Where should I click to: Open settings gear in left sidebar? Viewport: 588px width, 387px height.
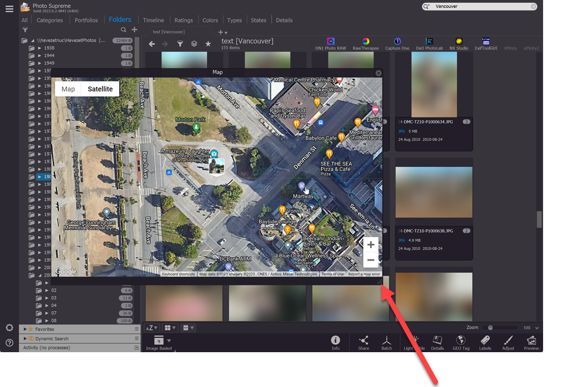[x=10, y=328]
